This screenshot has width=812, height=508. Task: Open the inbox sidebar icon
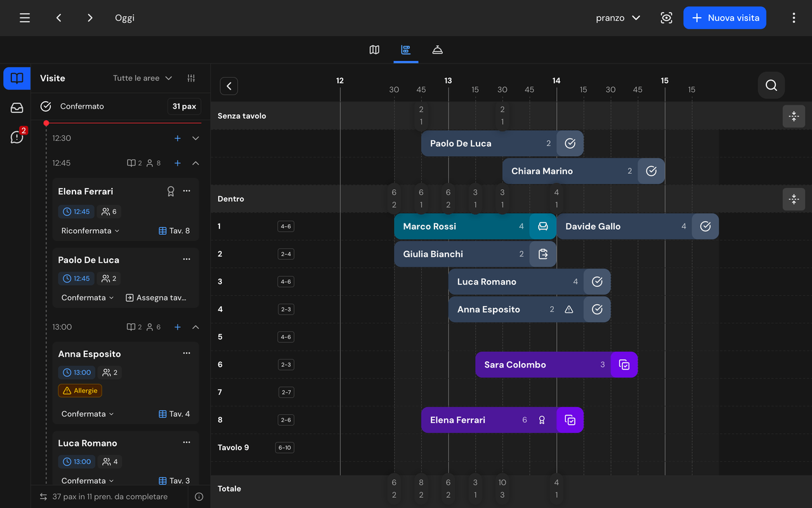17,108
